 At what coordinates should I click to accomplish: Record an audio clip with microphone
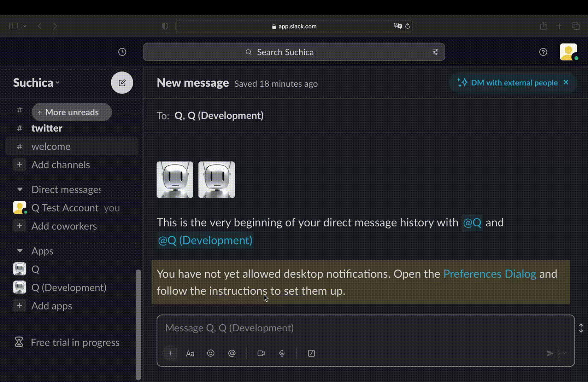click(282, 353)
